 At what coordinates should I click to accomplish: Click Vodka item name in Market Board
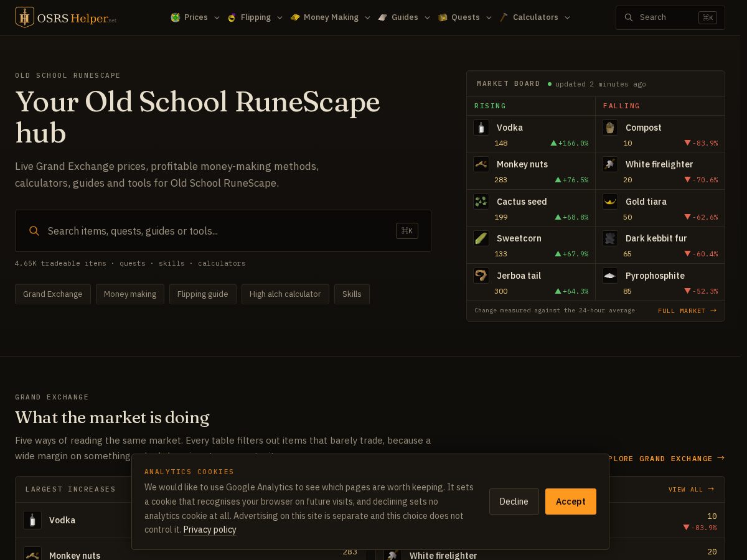[510, 128]
